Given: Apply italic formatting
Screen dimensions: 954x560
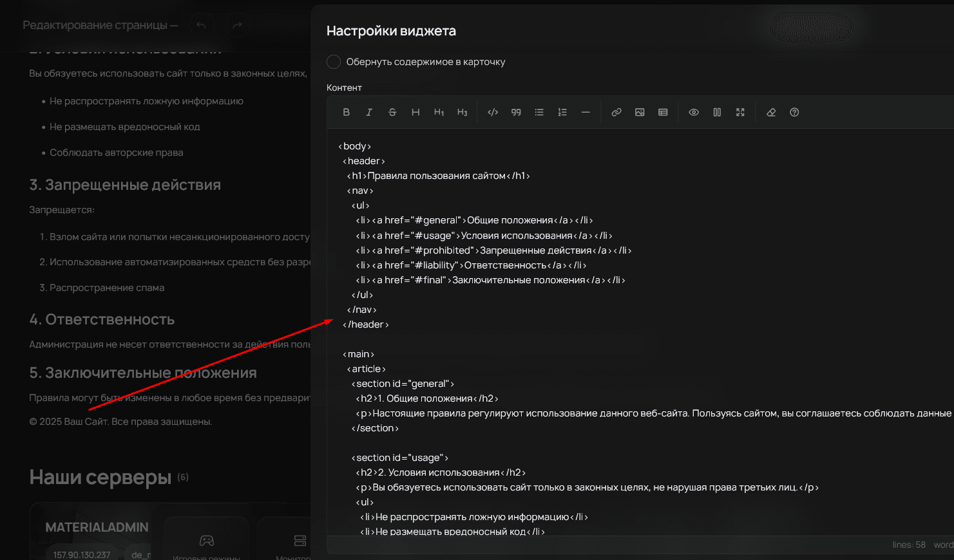Looking at the screenshot, I should click(369, 112).
